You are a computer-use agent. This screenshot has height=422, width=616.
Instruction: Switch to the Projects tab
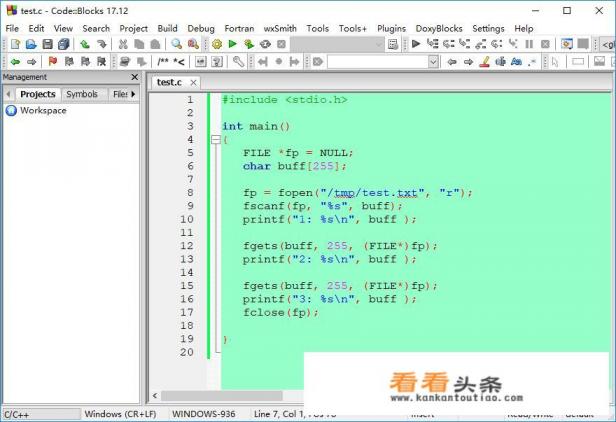coord(38,94)
